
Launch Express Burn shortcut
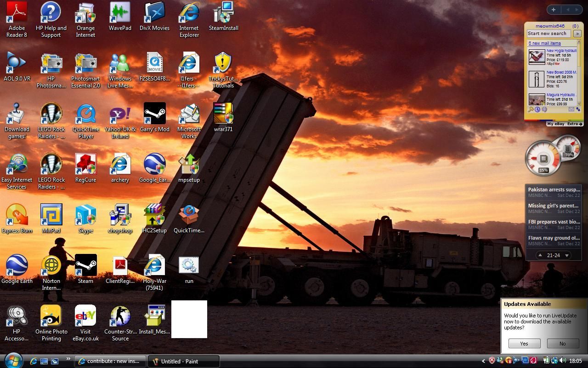(17, 219)
